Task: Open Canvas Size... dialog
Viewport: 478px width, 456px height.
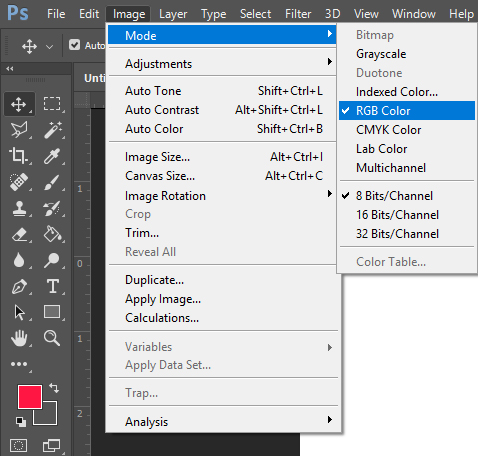Action: coord(222,176)
